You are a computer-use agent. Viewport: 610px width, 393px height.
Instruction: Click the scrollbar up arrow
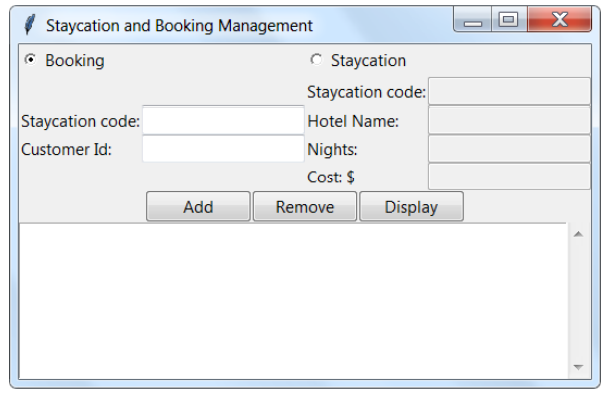coord(578,234)
